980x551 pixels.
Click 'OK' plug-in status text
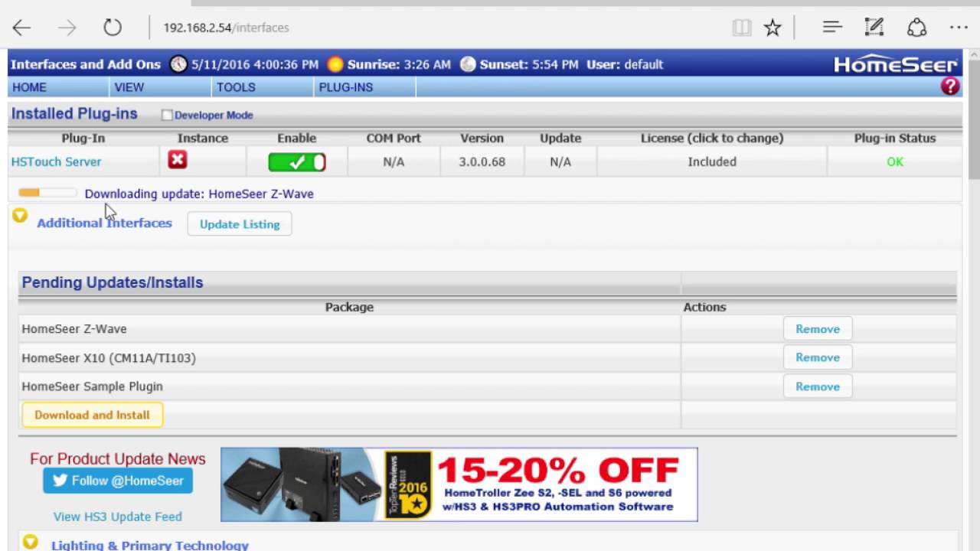895,162
